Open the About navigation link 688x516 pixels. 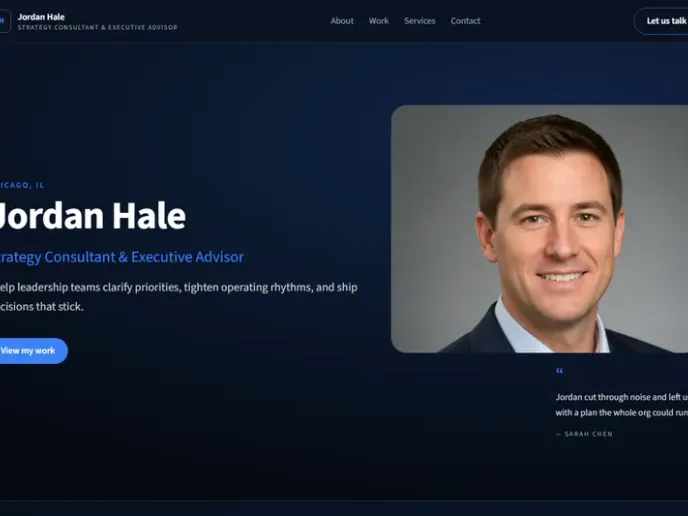pyautogui.click(x=342, y=21)
